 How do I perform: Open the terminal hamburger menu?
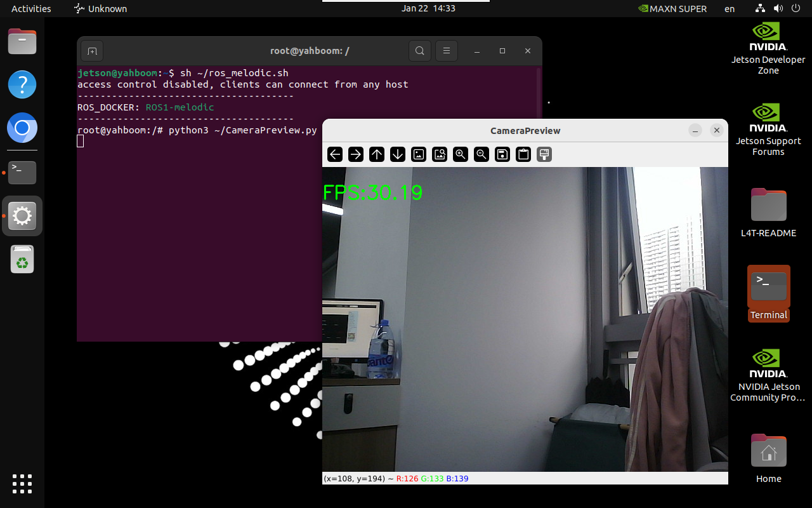point(447,51)
